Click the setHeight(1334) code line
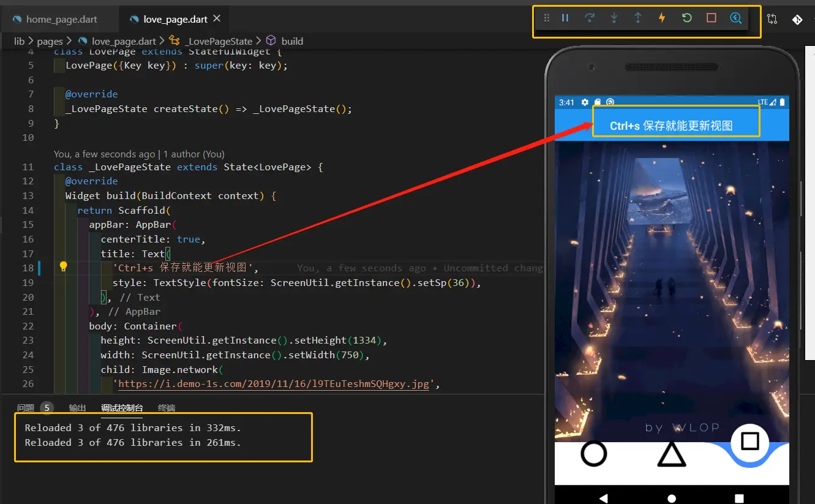This screenshot has height=504, width=815. tap(244, 340)
